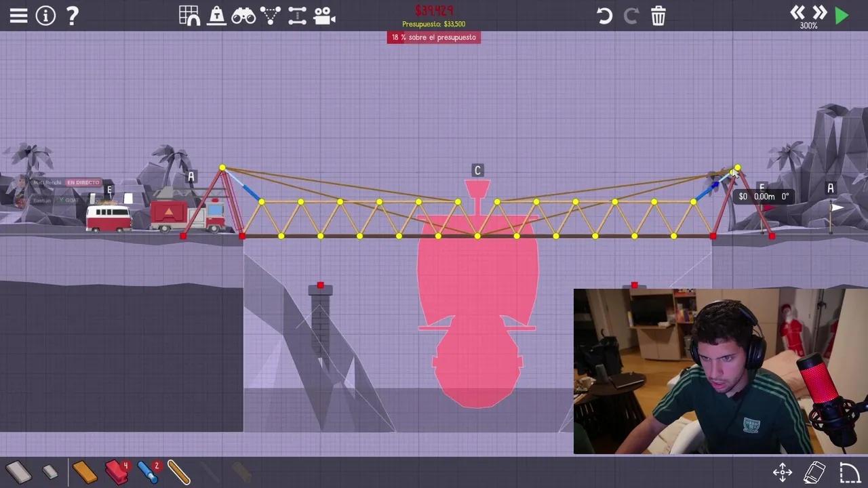Increase simulation speed with right chevrons
Viewport: 868px width, 488px height.
click(x=820, y=12)
